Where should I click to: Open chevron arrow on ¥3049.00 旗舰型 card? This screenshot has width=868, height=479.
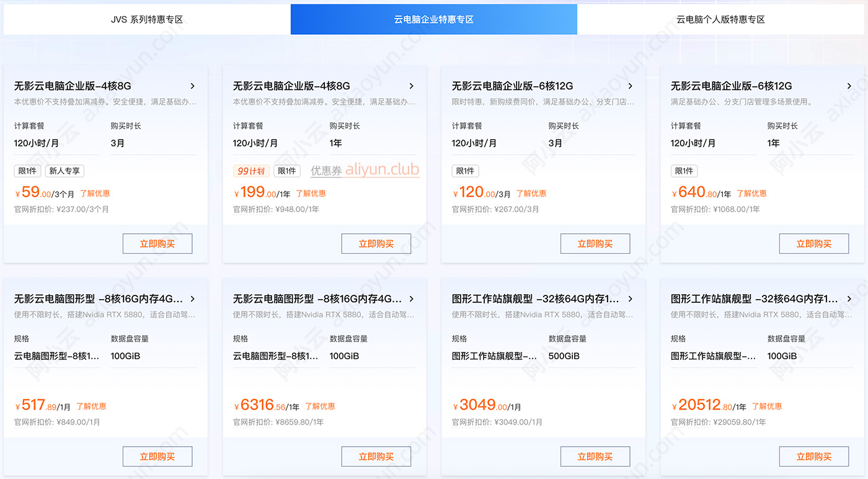tap(631, 299)
